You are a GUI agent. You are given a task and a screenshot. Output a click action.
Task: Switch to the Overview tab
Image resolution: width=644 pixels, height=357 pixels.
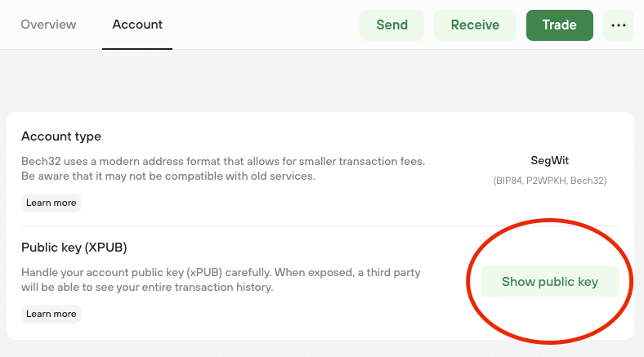click(x=48, y=25)
